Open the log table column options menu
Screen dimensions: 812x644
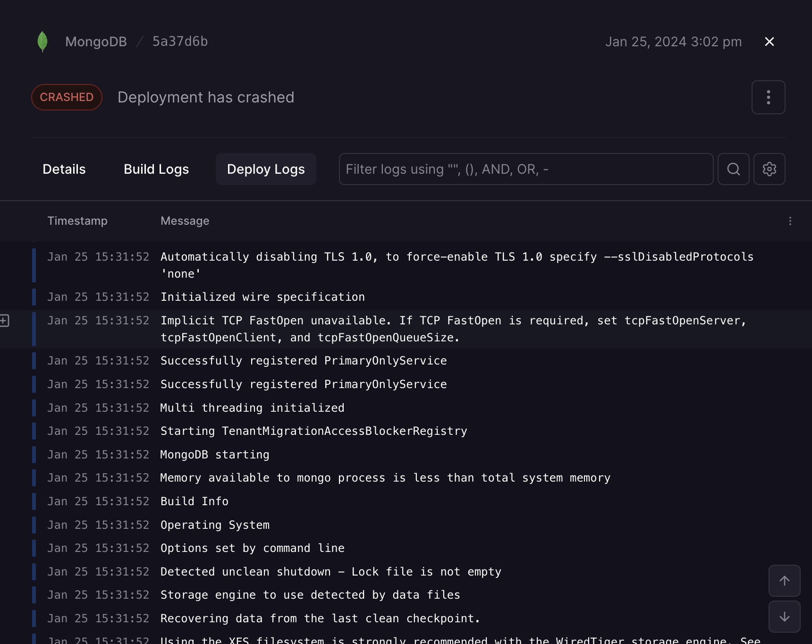[790, 221]
